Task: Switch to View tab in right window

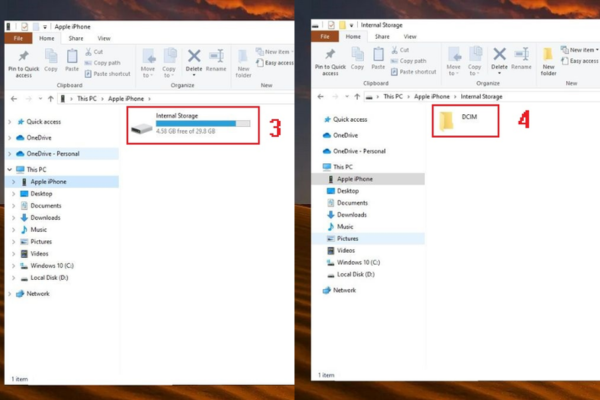Action: coord(409,35)
